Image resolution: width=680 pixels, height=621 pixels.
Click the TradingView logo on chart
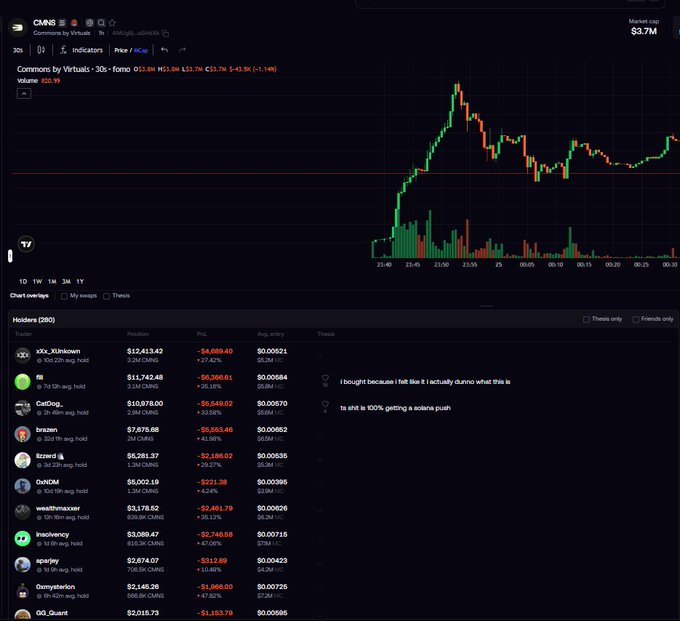(x=26, y=244)
